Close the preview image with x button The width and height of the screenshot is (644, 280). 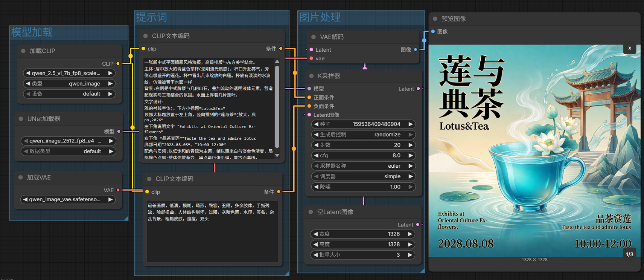tap(630, 48)
